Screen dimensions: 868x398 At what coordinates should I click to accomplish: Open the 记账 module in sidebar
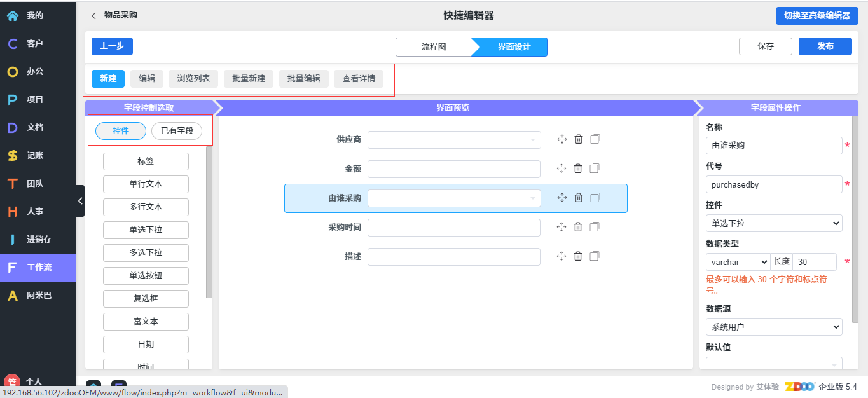35,156
